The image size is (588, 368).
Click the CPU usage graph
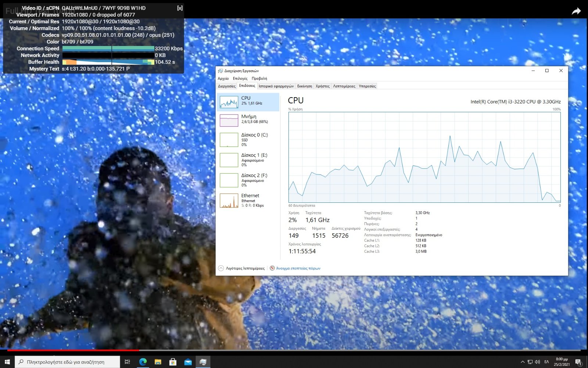click(x=424, y=157)
